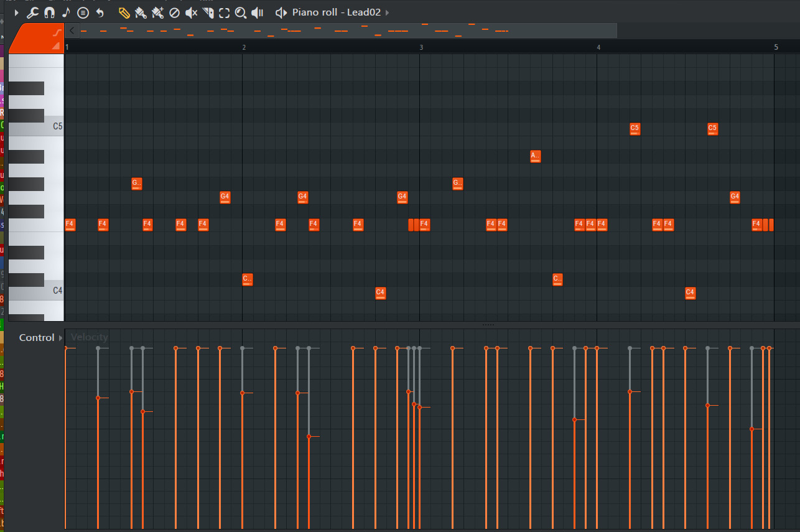Click the curved undo arrow icon
Viewport: 800px width, 532px height.
click(100, 12)
